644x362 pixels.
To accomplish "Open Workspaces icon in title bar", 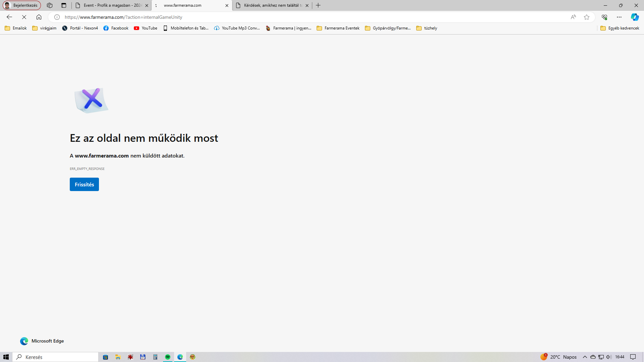I will pos(50,5).
